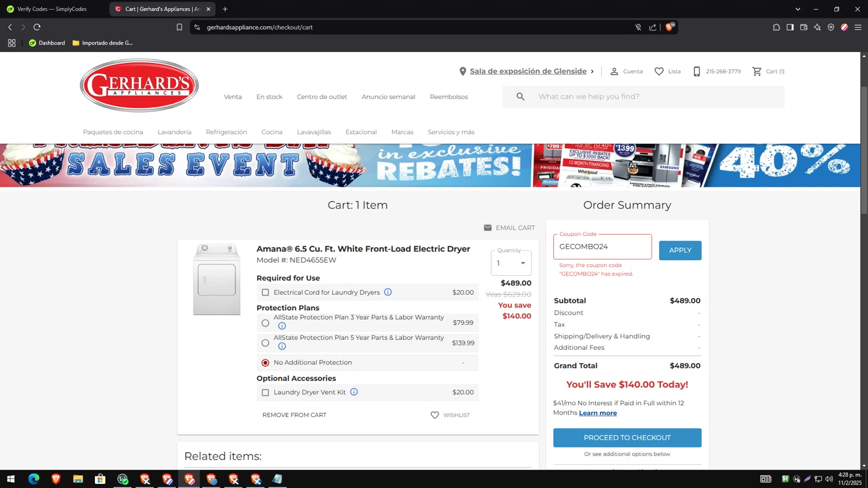Open the Windows Start button
The image size is (868, 488).
10,479
